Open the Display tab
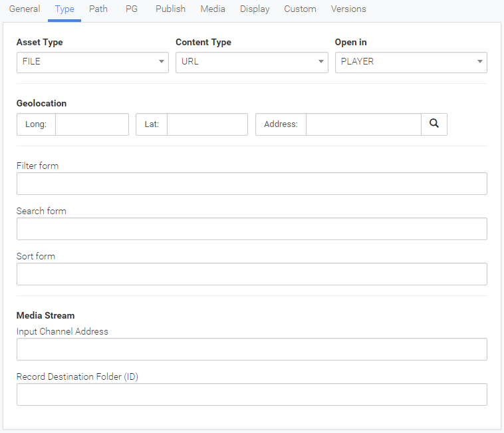This screenshot has height=433, width=504. [255, 9]
